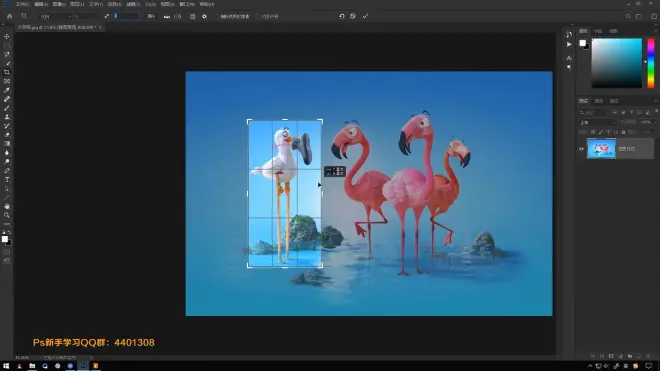This screenshot has height=371, width=660.
Task: Toggle layer filtering on/off switch
Action: coord(656,112)
